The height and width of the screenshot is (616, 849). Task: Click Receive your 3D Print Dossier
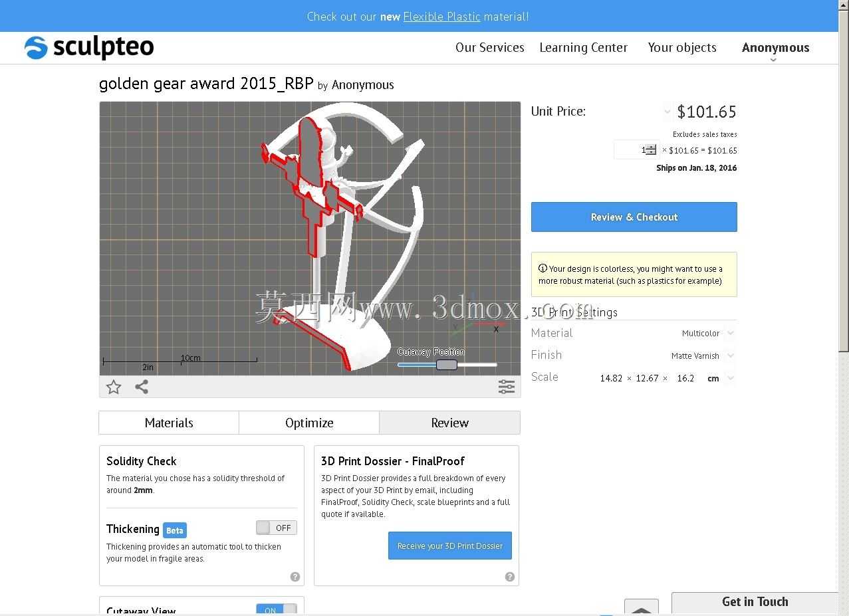click(x=450, y=546)
